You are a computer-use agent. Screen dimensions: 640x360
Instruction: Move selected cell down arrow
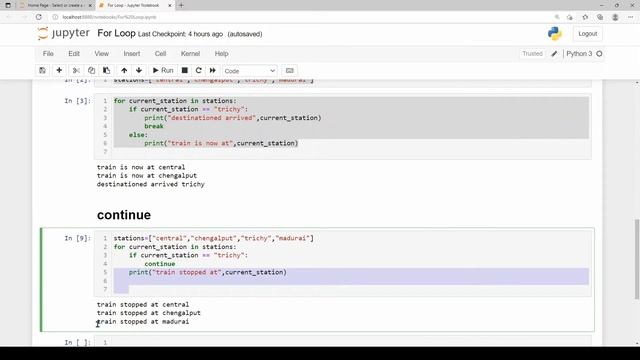coord(139,71)
